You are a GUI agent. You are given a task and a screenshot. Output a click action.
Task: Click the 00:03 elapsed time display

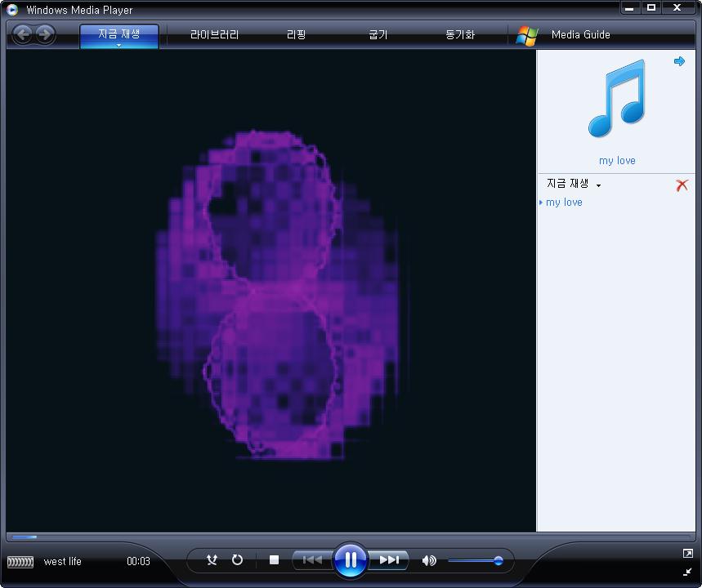click(x=138, y=561)
